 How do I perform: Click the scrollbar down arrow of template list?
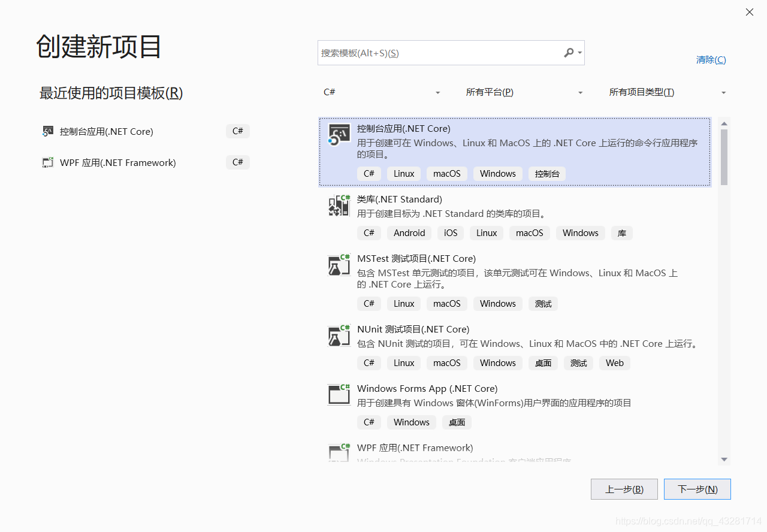click(x=724, y=460)
